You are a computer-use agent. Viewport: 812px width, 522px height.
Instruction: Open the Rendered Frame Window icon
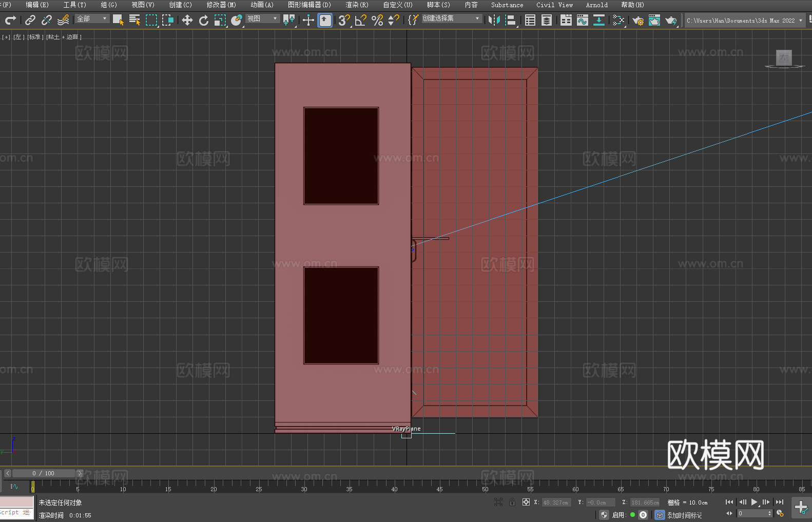click(654, 20)
